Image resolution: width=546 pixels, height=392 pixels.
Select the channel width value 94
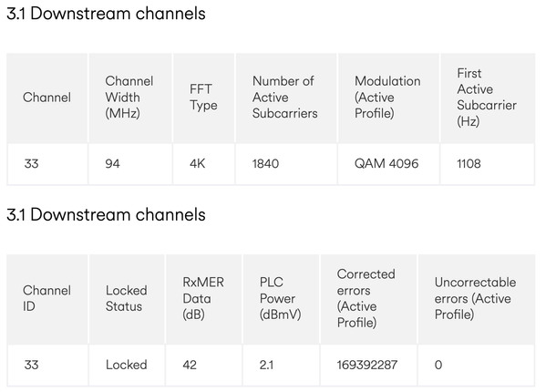[x=112, y=163]
